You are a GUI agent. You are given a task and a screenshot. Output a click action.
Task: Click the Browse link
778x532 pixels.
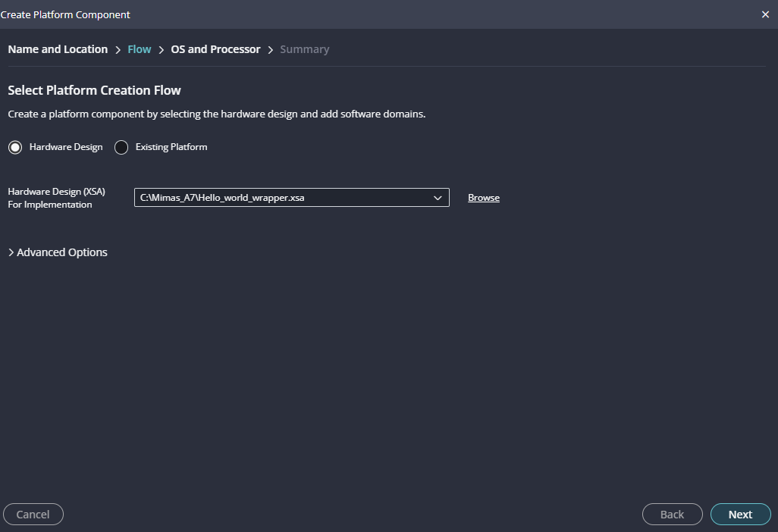(x=484, y=198)
